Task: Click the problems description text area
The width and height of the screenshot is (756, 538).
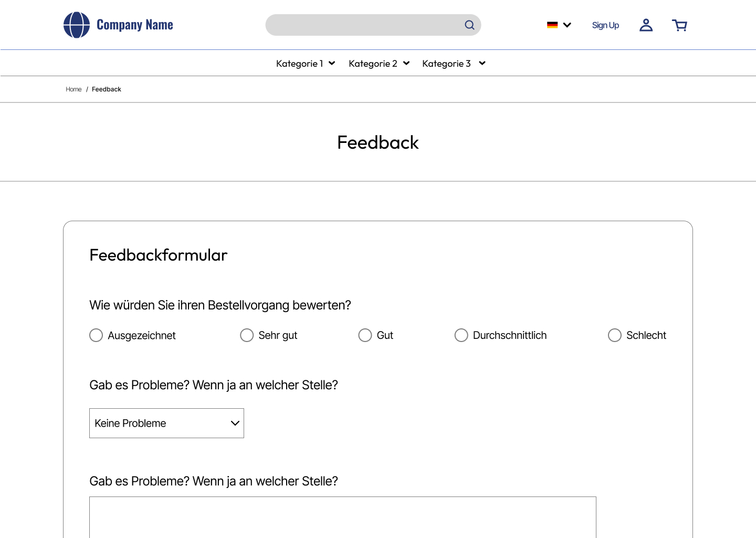Action: [x=342, y=518]
